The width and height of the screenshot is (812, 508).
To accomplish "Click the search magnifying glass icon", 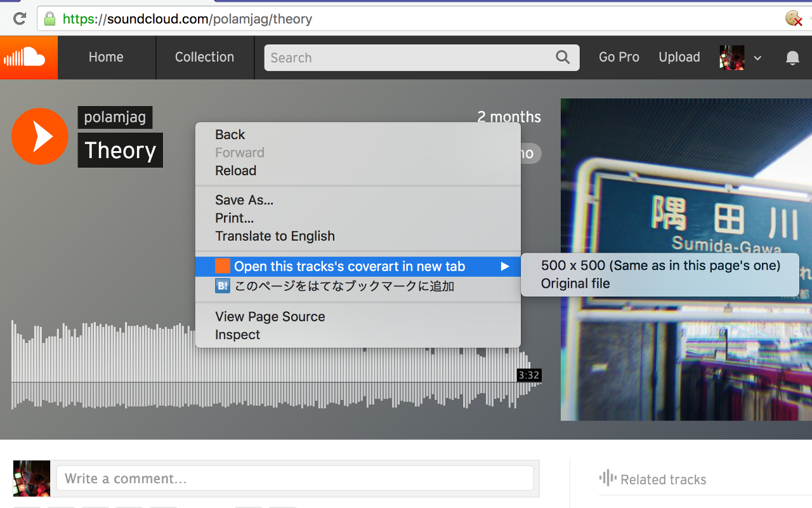I will pos(562,57).
